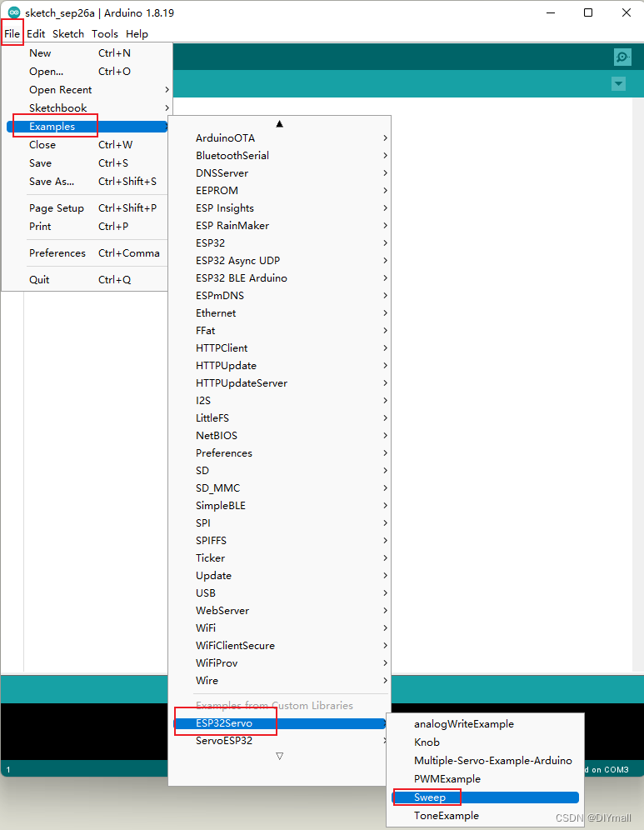Choose Print from the File menu
This screenshot has height=830, width=644.
(87, 227)
